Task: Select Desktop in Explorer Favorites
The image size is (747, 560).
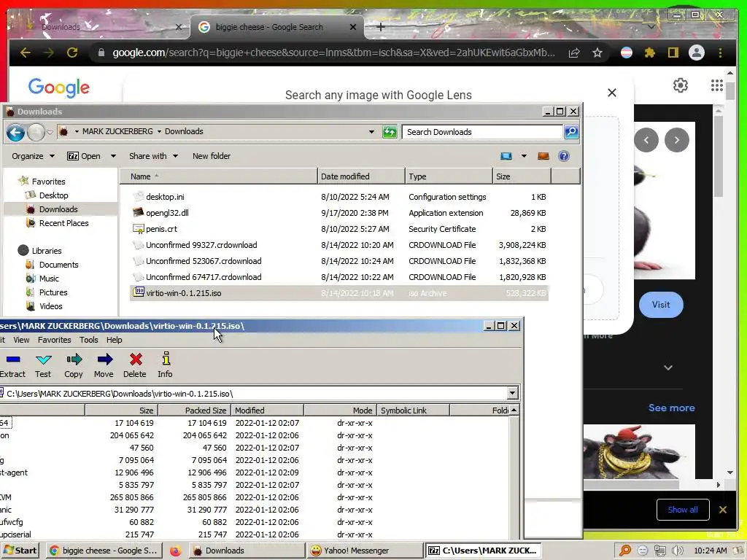Action: (53, 195)
